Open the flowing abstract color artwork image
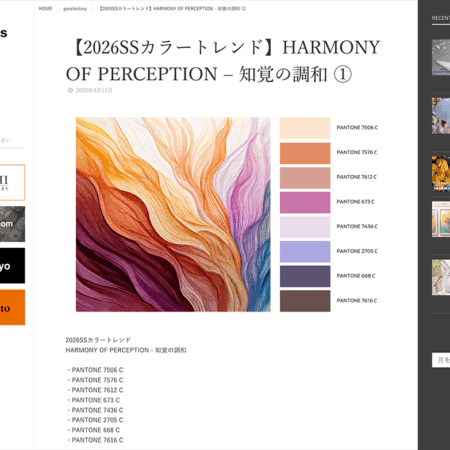The width and height of the screenshot is (450, 450). pyautogui.click(x=173, y=214)
